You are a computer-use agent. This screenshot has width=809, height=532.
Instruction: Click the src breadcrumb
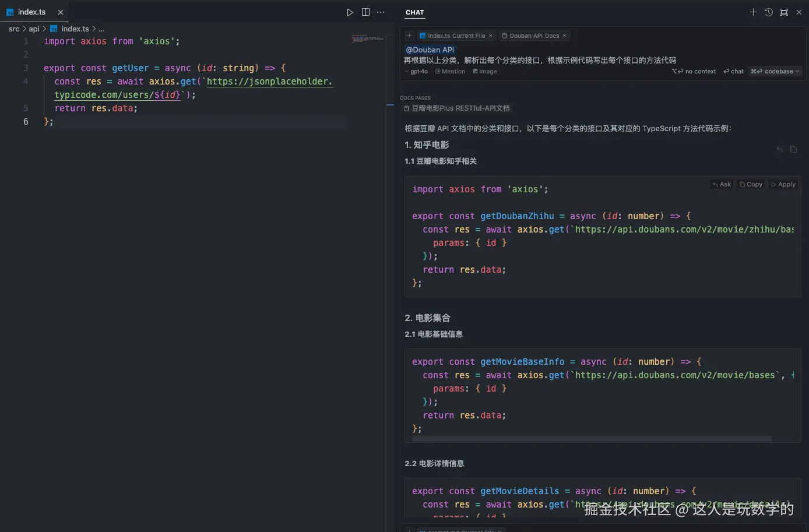click(14, 29)
